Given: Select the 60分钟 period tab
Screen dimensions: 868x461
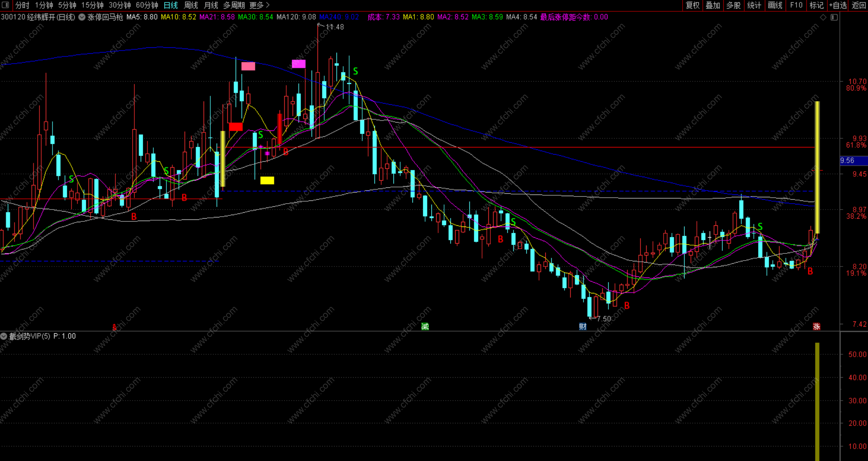Looking at the screenshot, I should tap(147, 5).
